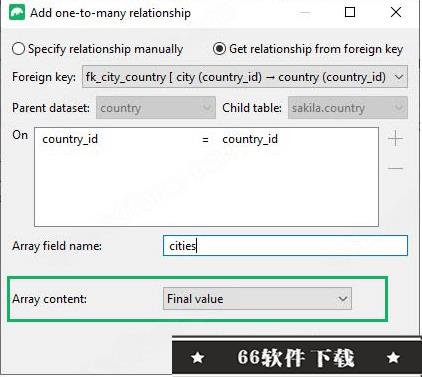Add a join condition with plus icon

(x=396, y=138)
